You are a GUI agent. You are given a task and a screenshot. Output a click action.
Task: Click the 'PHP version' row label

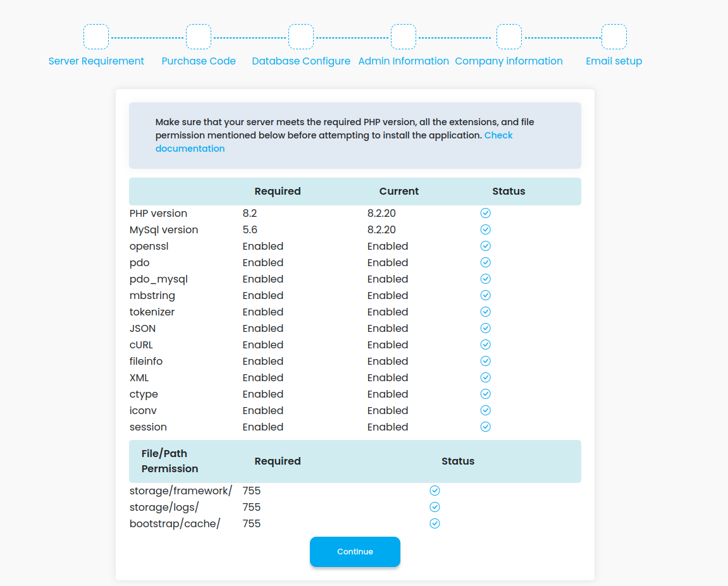(158, 214)
